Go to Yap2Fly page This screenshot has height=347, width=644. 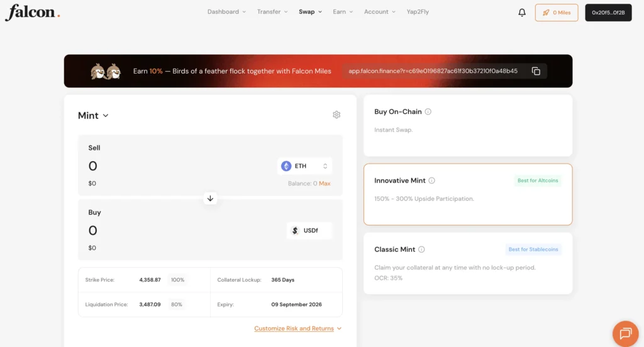tap(418, 11)
